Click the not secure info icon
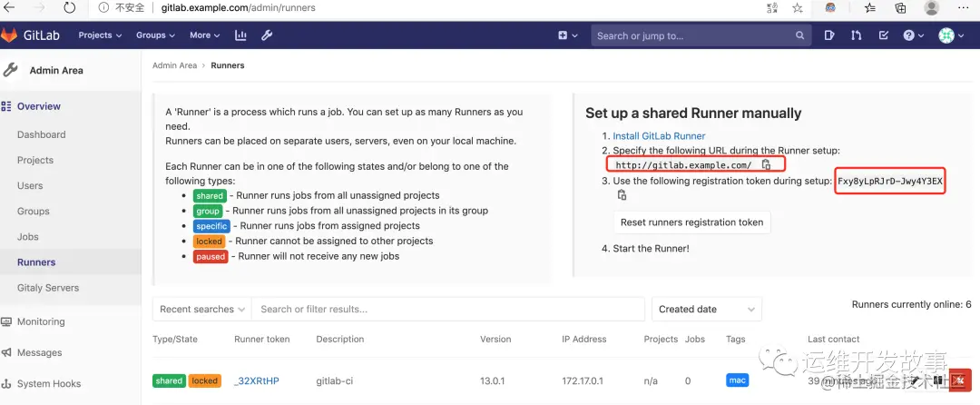Screen dimensions: 980x405 coord(103,7)
